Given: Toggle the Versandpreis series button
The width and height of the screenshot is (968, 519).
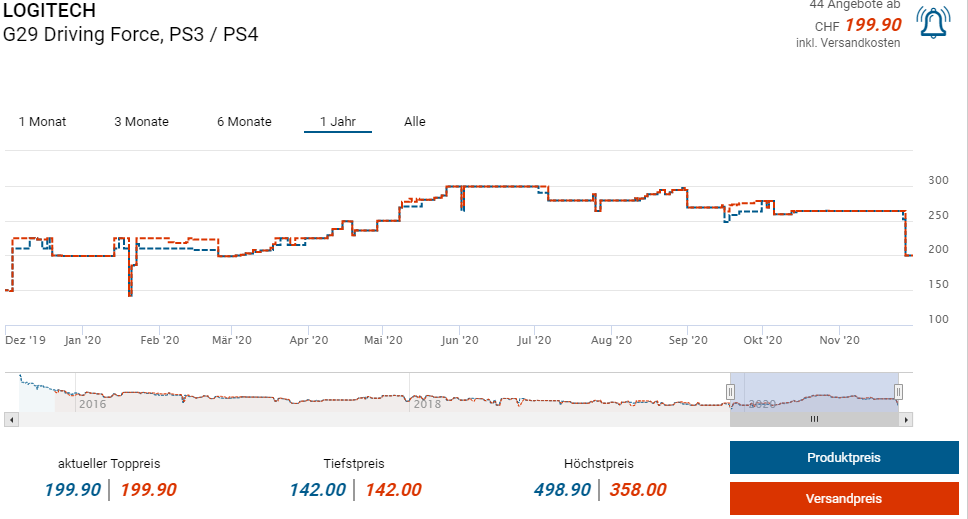Looking at the screenshot, I should [843, 498].
